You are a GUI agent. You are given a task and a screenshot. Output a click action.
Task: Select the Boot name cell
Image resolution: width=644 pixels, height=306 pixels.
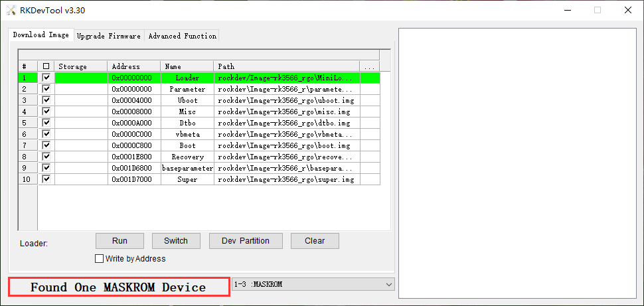pos(187,145)
